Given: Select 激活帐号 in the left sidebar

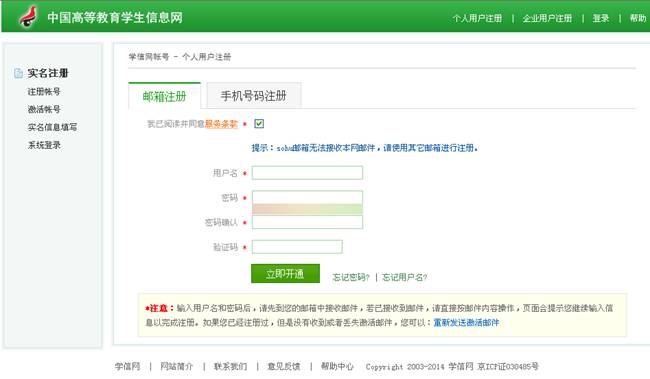Looking at the screenshot, I should (44, 109).
